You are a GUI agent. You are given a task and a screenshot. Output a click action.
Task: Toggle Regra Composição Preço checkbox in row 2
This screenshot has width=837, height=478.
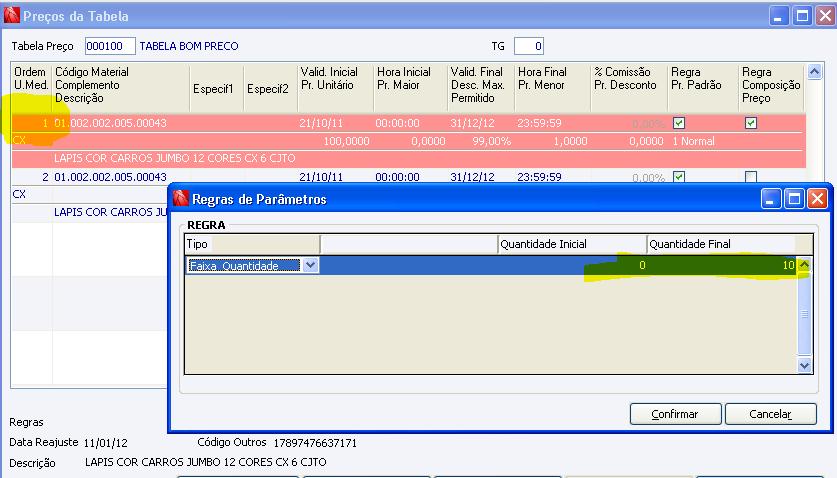pos(751,177)
